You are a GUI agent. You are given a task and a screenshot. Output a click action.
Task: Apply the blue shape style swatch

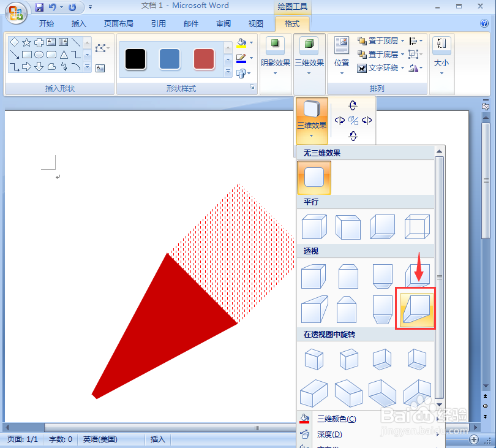pyautogui.click(x=170, y=59)
